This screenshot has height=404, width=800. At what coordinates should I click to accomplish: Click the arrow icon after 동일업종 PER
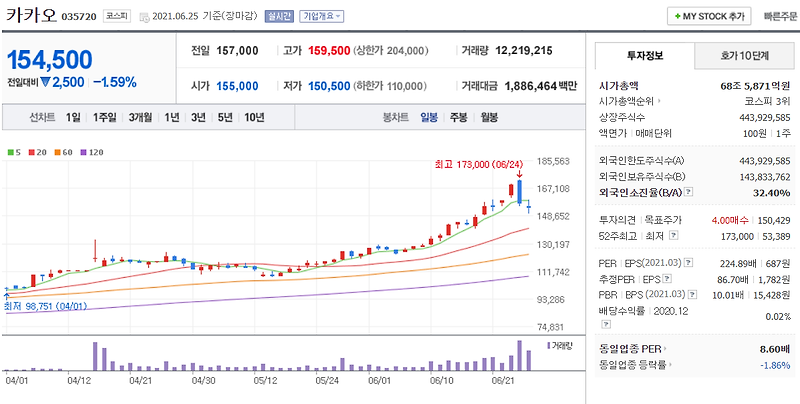[665, 349]
